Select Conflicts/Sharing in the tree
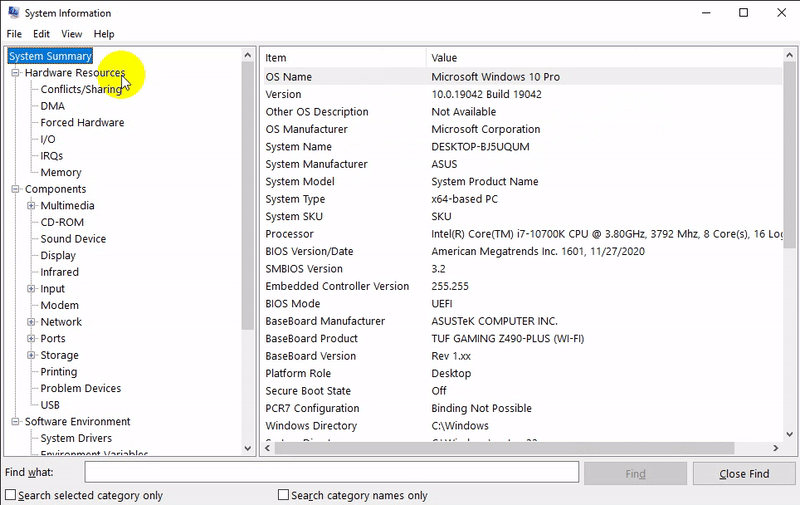Screen dimensions: 800x505 point(81,89)
